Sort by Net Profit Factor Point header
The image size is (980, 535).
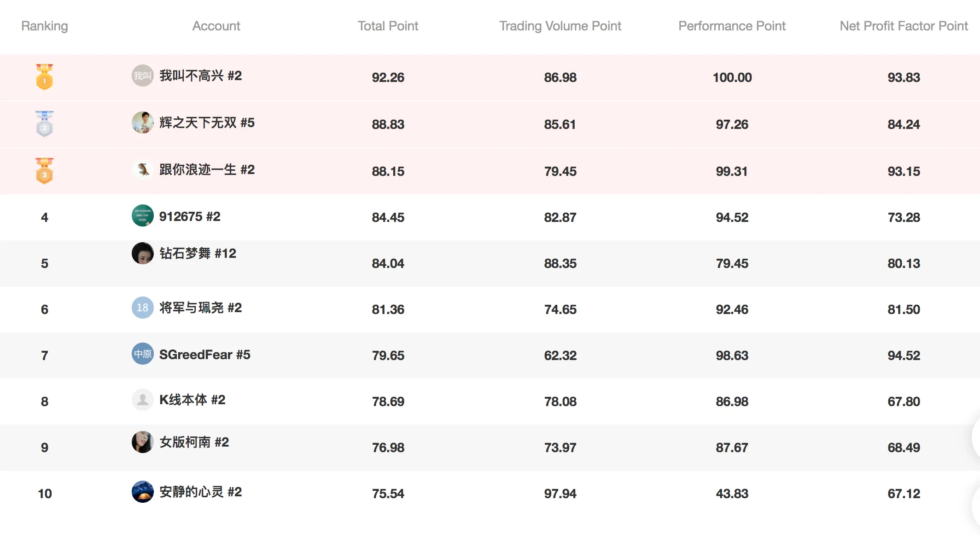click(904, 26)
